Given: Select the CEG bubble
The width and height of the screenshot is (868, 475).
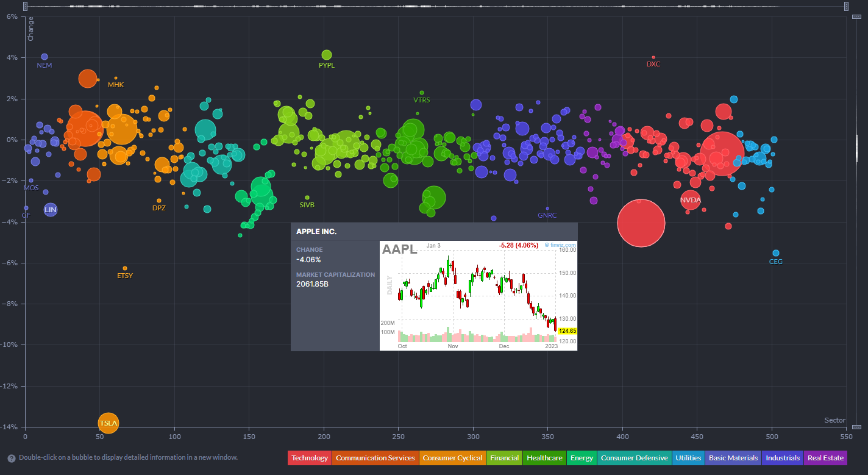Looking at the screenshot, I should [x=776, y=253].
